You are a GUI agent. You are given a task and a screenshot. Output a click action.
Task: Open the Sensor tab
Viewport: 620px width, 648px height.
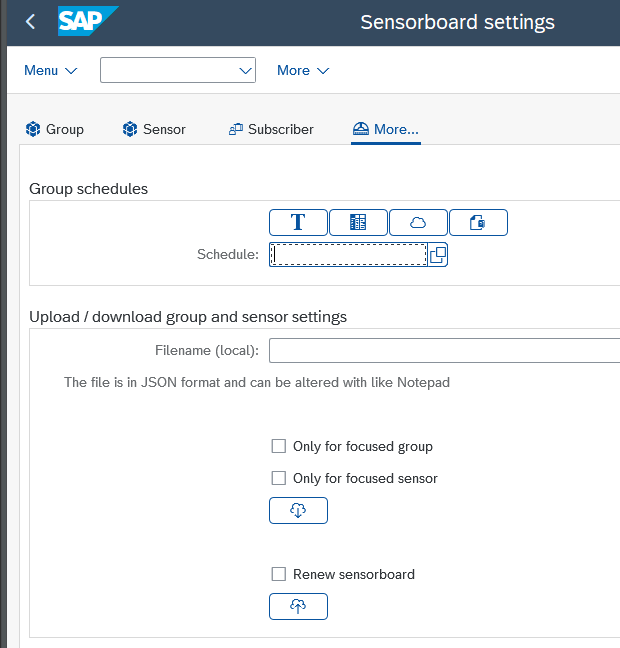point(154,129)
